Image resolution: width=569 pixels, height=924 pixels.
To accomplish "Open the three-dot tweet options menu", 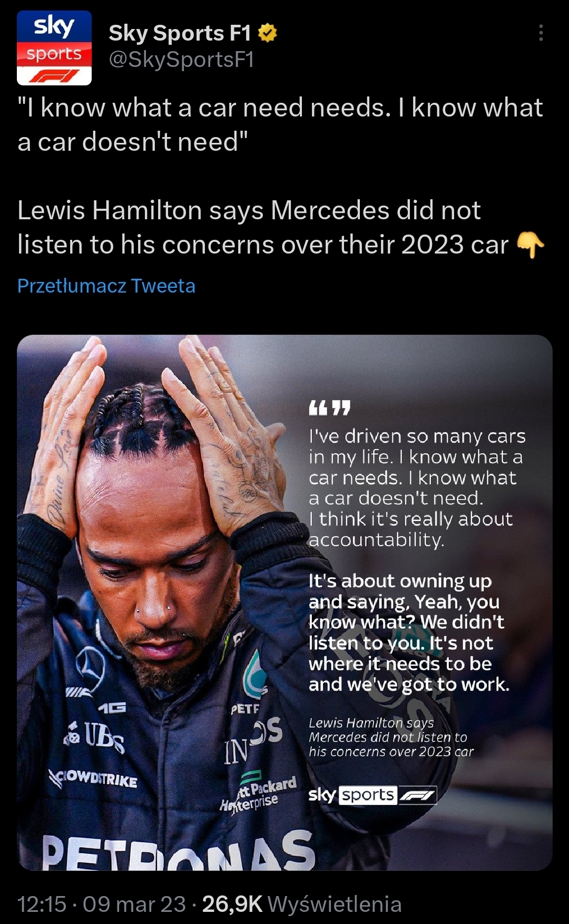I will click(x=541, y=33).
